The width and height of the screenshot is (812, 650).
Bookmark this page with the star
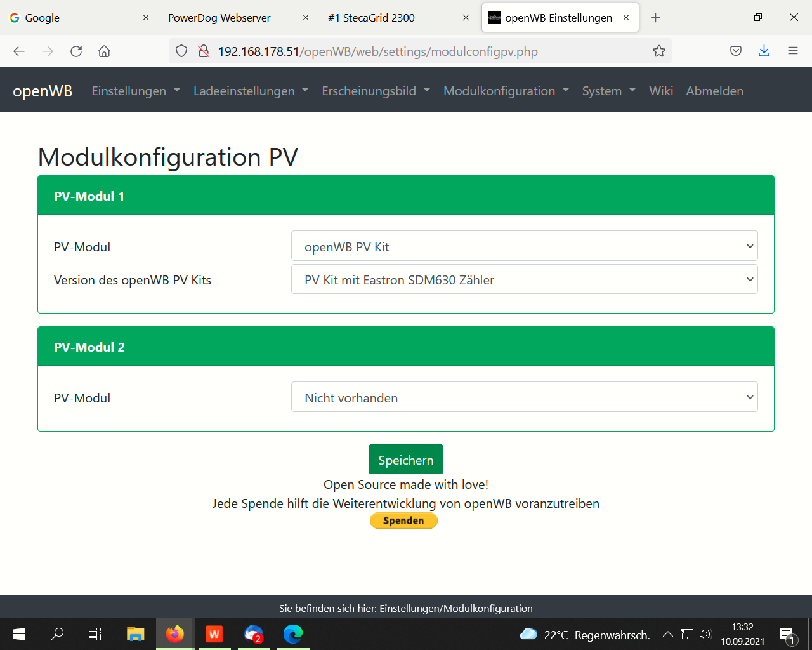tap(659, 51)
